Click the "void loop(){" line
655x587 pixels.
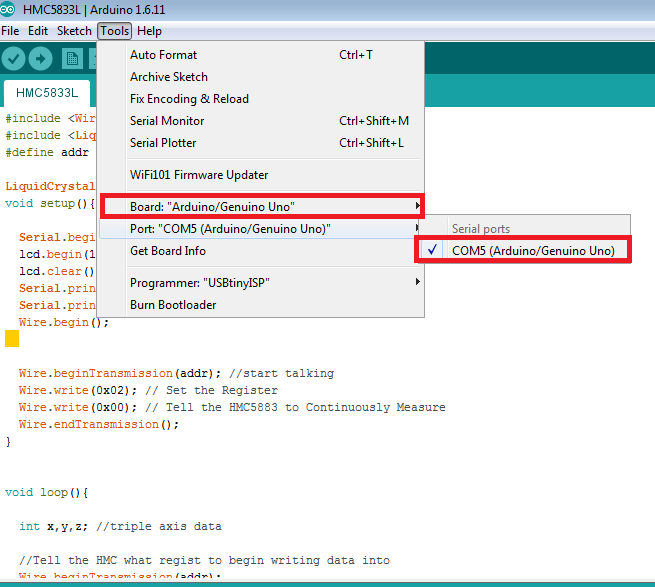[46, 492]
